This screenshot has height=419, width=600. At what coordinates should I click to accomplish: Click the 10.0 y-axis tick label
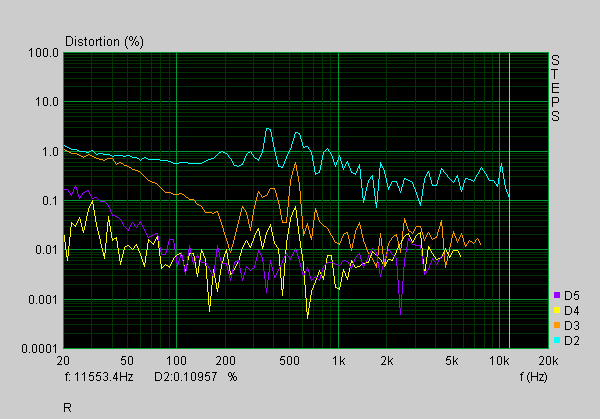(47, 102)
